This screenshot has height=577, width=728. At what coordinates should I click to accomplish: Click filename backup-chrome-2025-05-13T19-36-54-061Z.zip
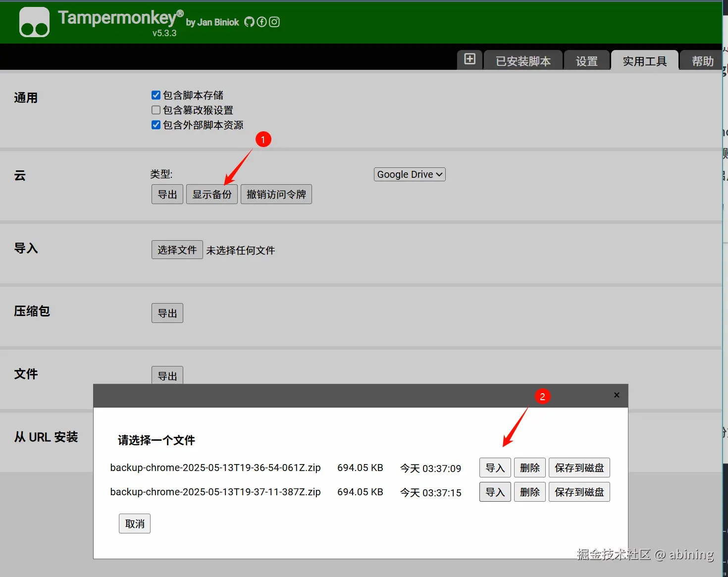tap(215, 468)
